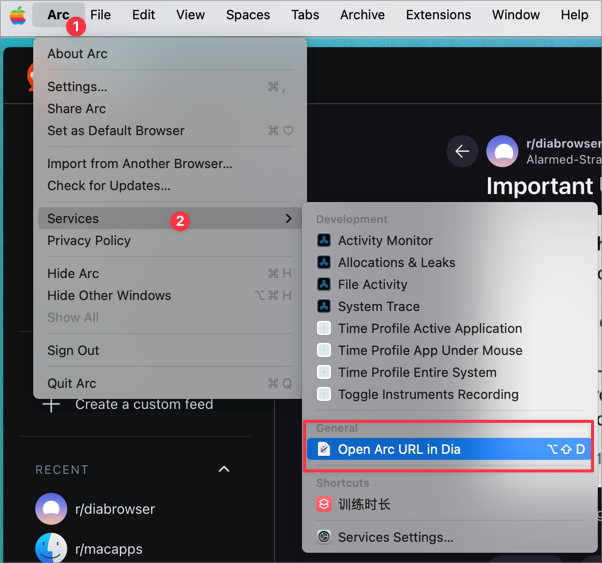Open the Help menu
Viewport: 602px width, 563px height.
tap(574, 15)
